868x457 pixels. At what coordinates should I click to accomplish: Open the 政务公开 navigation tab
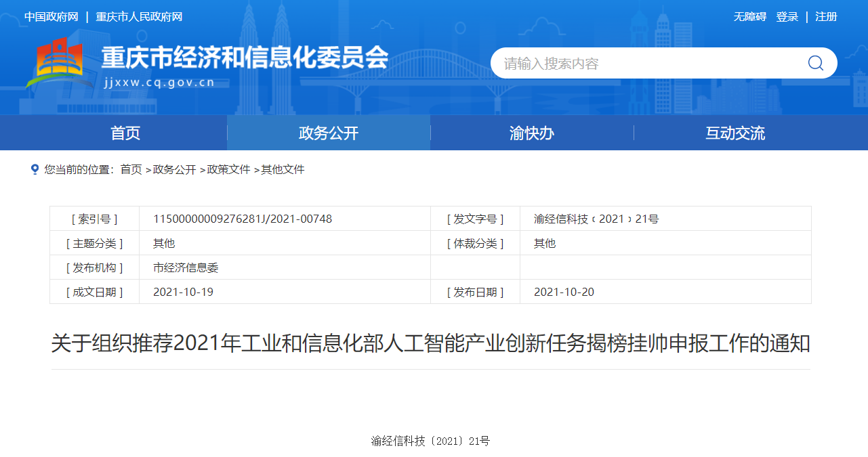tap(329, 133)
